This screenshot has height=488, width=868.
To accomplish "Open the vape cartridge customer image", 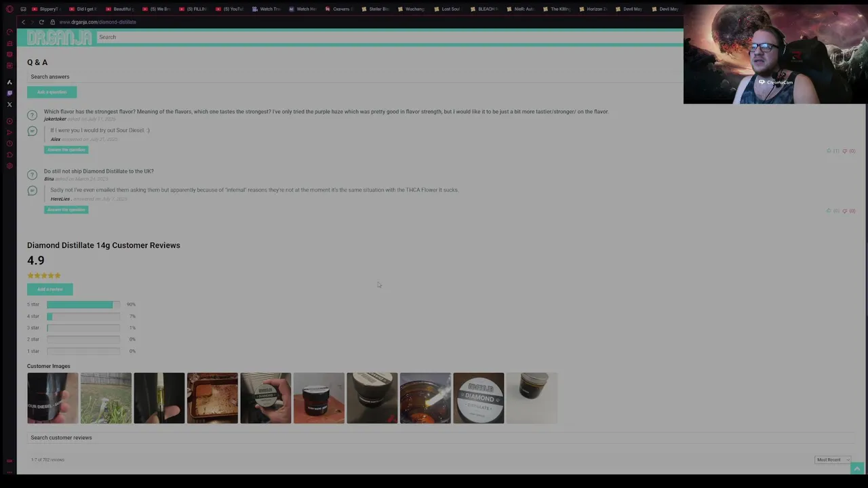I will pos(159,399).
